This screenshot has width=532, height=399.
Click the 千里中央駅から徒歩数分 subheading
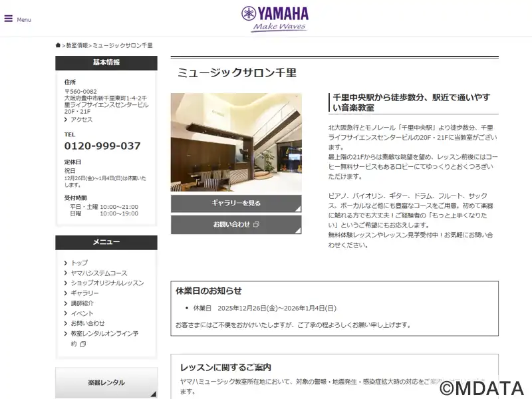coord(412,102)
